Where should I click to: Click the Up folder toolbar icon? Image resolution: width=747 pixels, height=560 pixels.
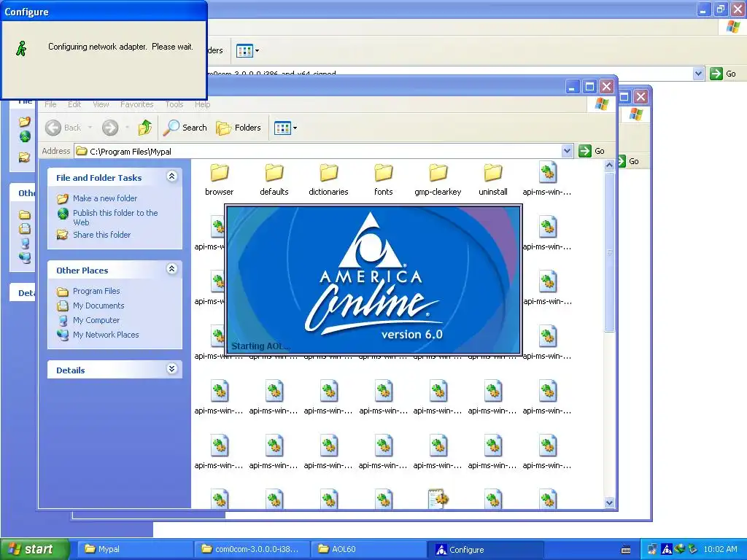pos(145,128)
